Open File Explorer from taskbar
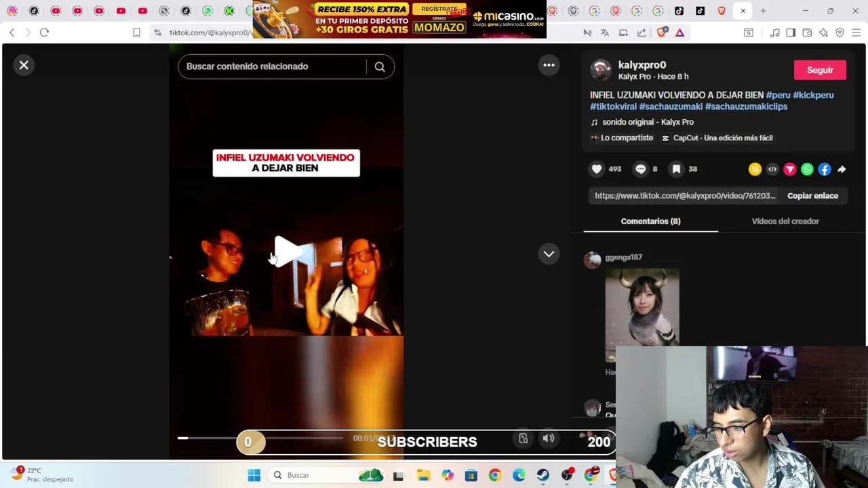The height and width of the screenshot is (488, 868). pos(423,475)
